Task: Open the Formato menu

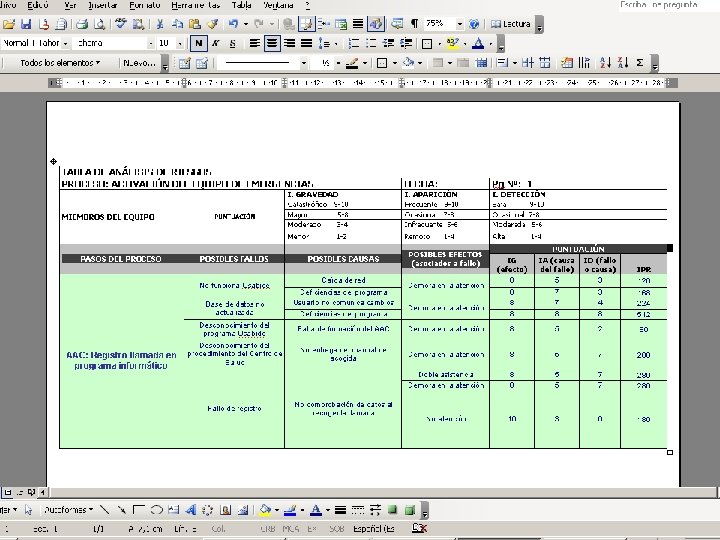Action: pyautogui.click(x=145, y=6)
